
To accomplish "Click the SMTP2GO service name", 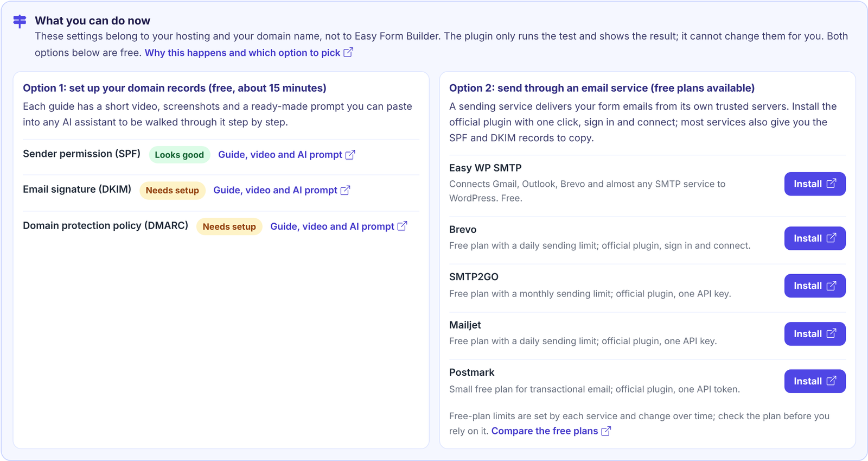I will click(x=474, y=277).
